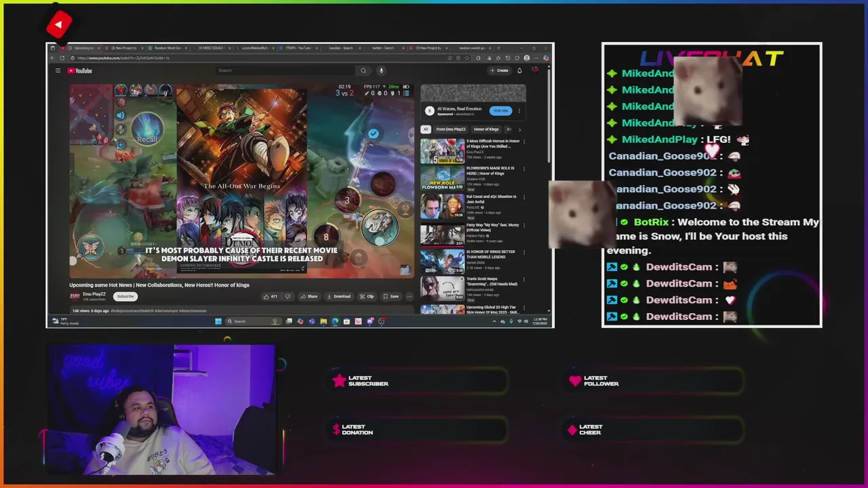Click the Clip button under video

367,296
